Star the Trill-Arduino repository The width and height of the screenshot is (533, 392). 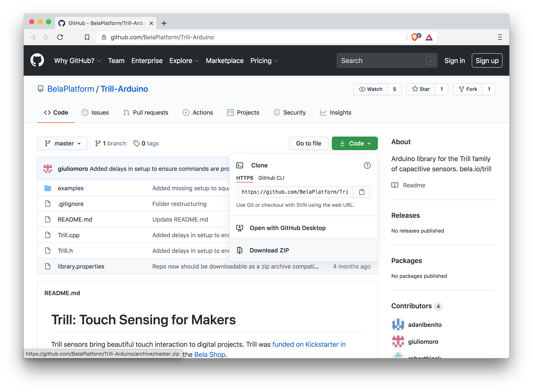[421, 89]
